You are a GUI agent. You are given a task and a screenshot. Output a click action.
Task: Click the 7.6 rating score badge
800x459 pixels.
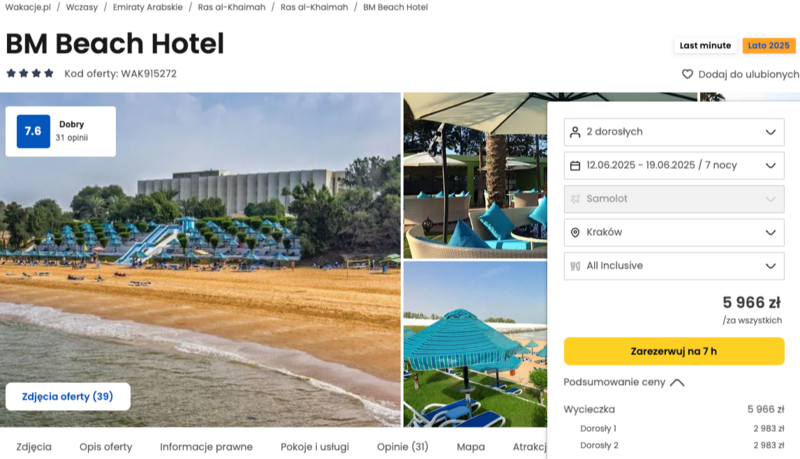pos(33,131)
